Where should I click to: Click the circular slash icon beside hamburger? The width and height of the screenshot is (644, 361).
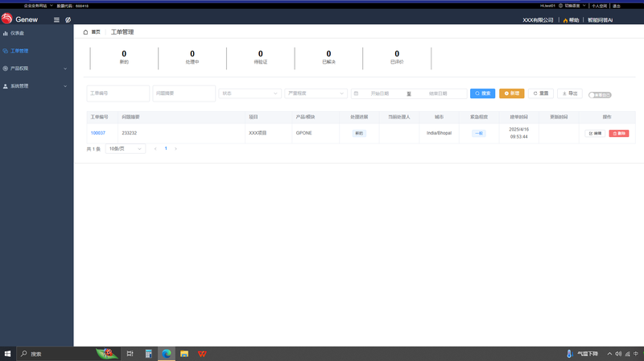pos(68,19)
